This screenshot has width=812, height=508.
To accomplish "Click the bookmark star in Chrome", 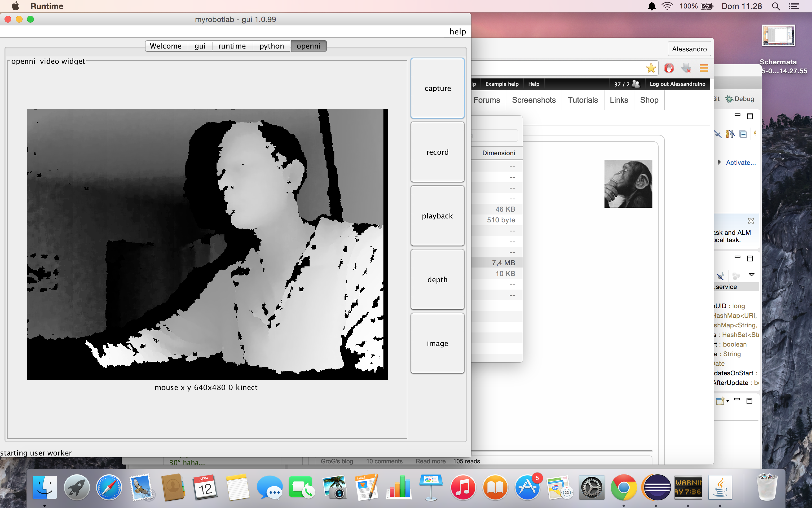I will [651, 68].
